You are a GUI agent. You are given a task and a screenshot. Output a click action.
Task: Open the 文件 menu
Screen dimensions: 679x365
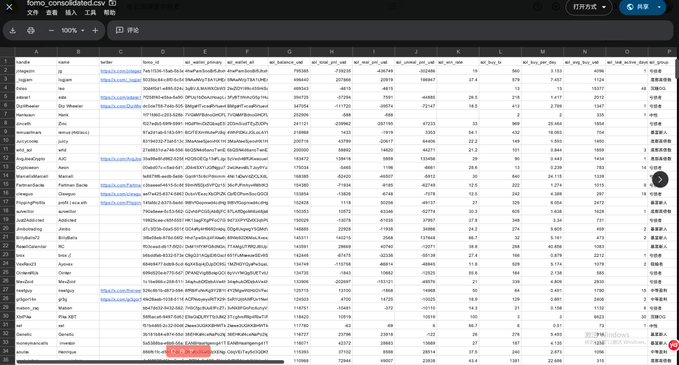pos(32,13)
